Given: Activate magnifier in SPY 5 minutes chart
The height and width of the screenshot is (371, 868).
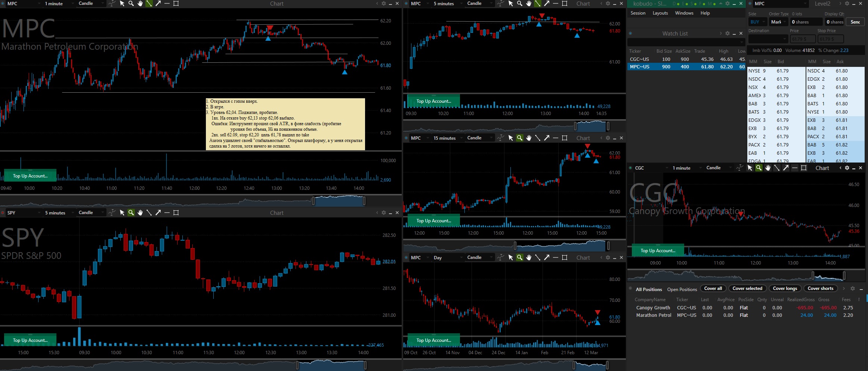Looking at the screenshot, I should (131, 213).
